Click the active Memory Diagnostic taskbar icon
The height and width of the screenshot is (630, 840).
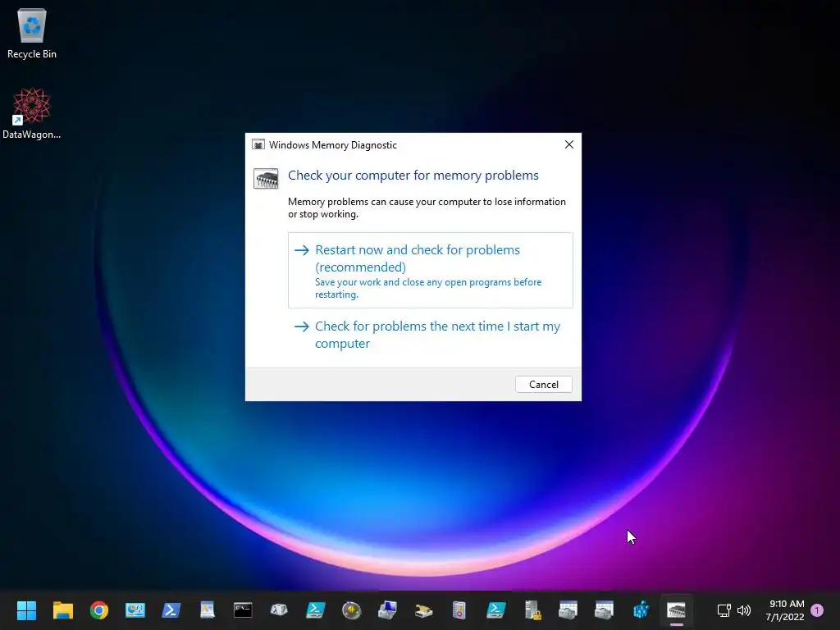pos(676,610)
